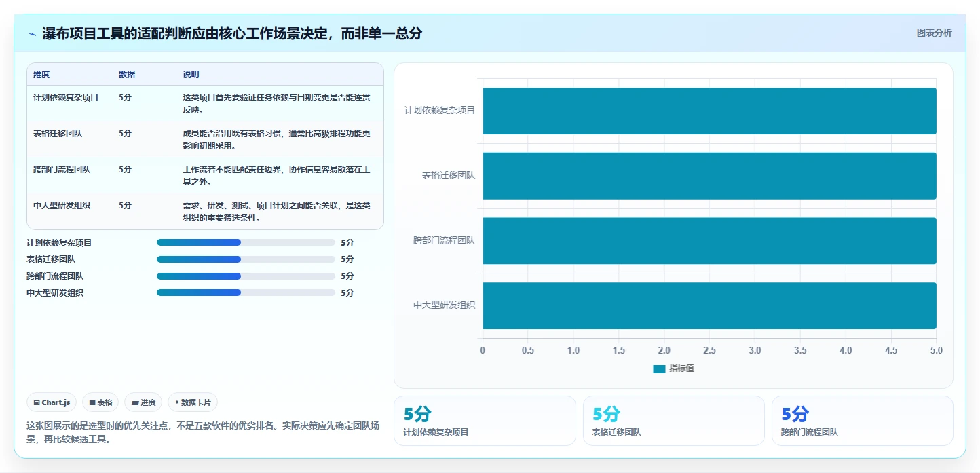Click the teal 指标值 legend swatch
The image size is (980, 473).
tap(659, 368)
